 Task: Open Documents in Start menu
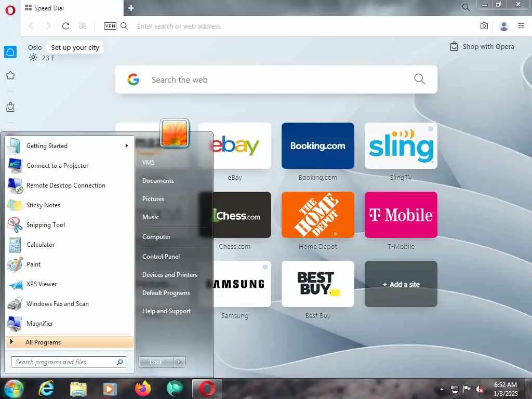coord(158,181)
